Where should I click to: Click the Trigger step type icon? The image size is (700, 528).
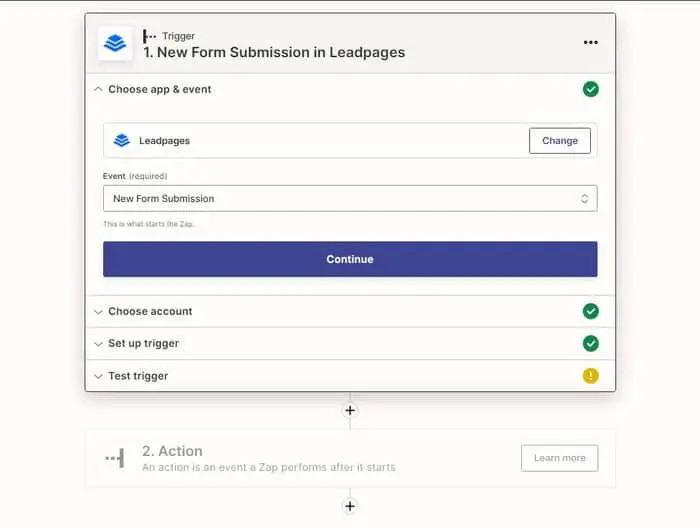149,36
